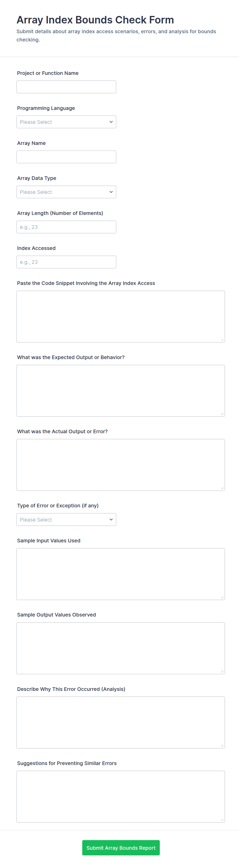Expand the Array Data Type selector
The height and width of the screenshot is (868, 239).
[x=66, y=192]
